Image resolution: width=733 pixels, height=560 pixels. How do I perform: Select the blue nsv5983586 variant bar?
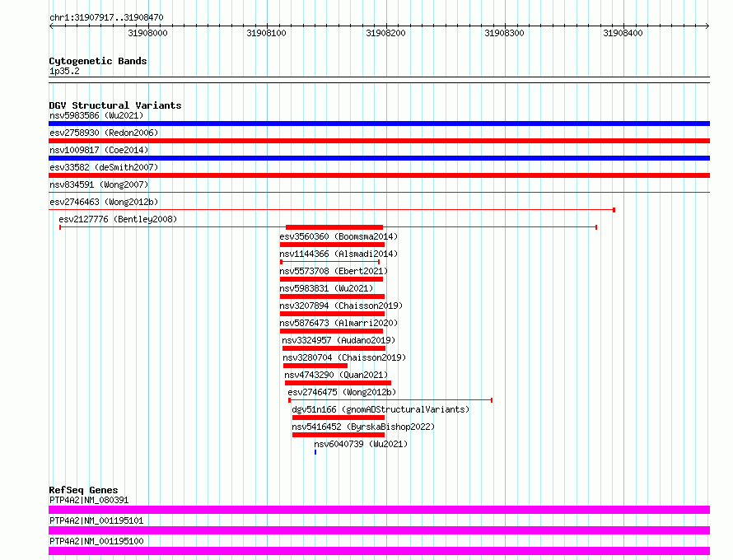379,124
